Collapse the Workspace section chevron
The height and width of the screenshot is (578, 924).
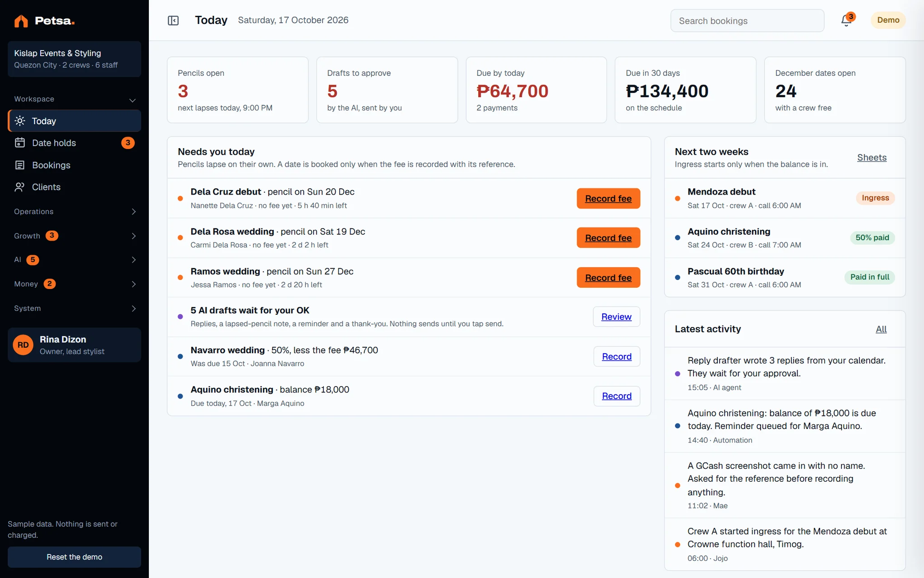tap(132, 100)
